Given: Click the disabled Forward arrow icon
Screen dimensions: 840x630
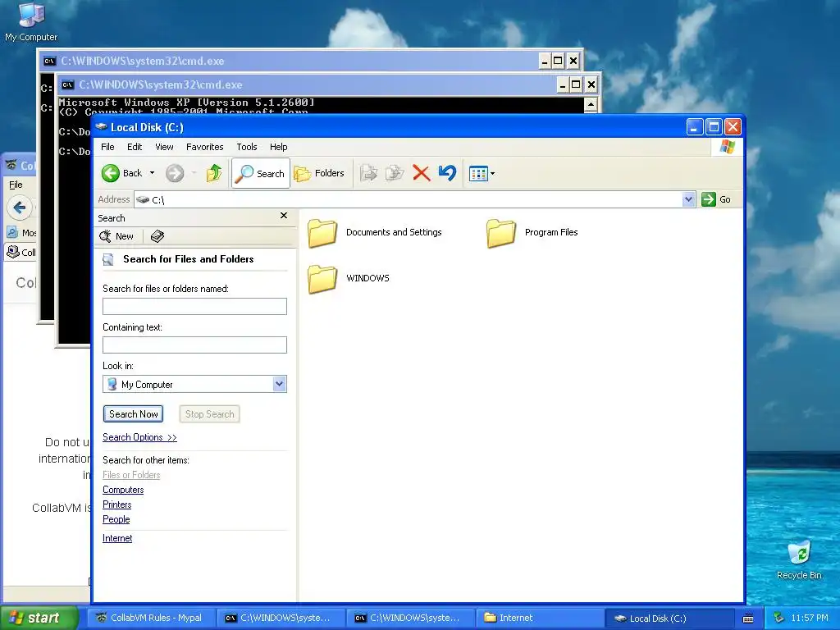Looking at the screenshot, I should [175, 173].
